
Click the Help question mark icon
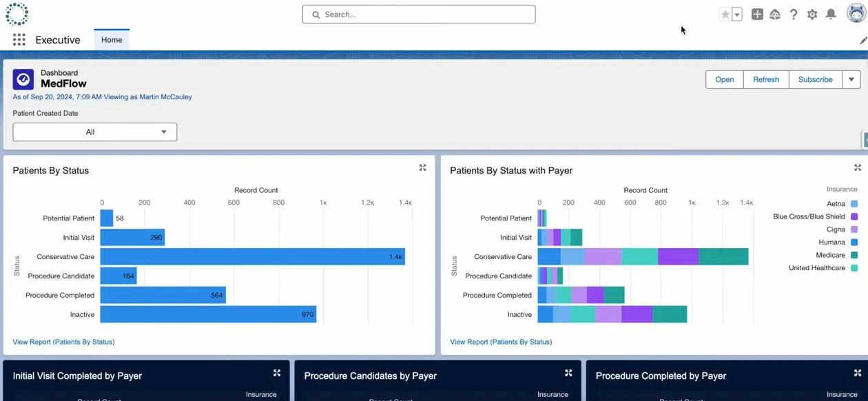point(794,14)
